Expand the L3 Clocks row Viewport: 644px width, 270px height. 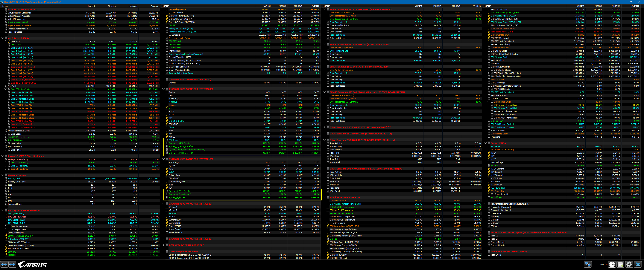tap(167, 35)
